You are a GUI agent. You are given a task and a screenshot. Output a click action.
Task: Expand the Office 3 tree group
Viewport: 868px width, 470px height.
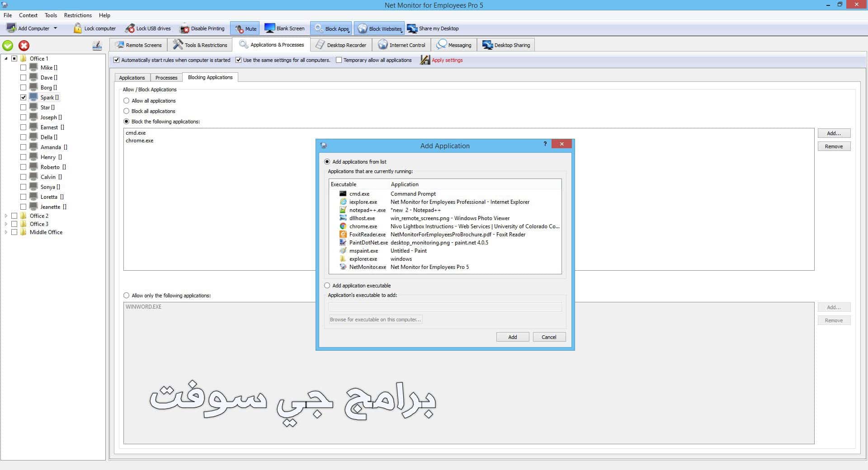(6, 224)
